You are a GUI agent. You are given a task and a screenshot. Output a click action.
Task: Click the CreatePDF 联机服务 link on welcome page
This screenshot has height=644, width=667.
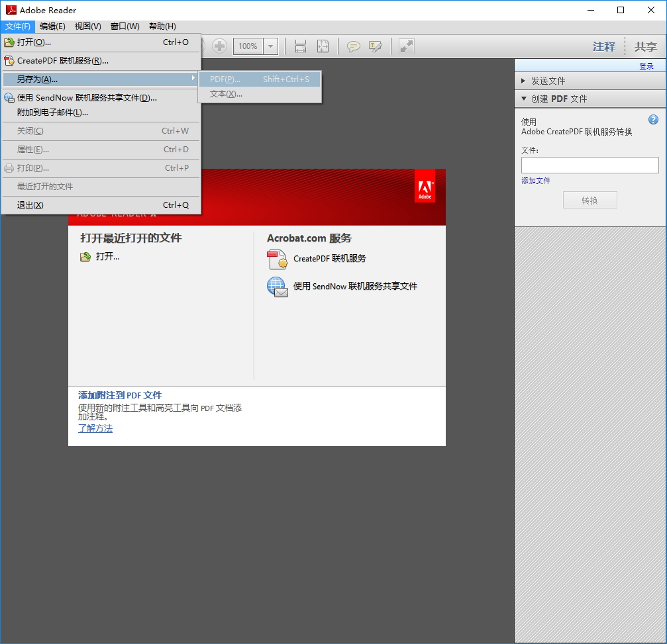coord(330,258)
